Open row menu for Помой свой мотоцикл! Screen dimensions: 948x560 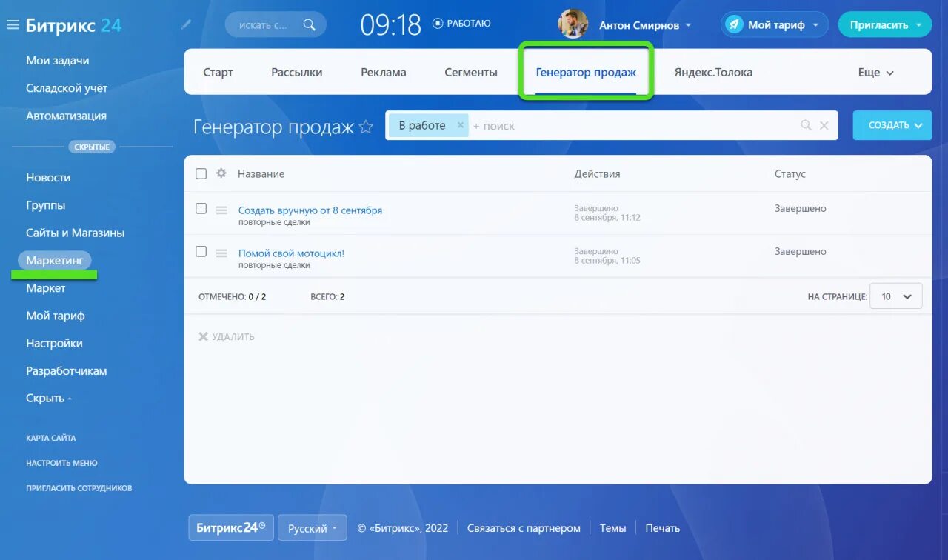[221, 253]
